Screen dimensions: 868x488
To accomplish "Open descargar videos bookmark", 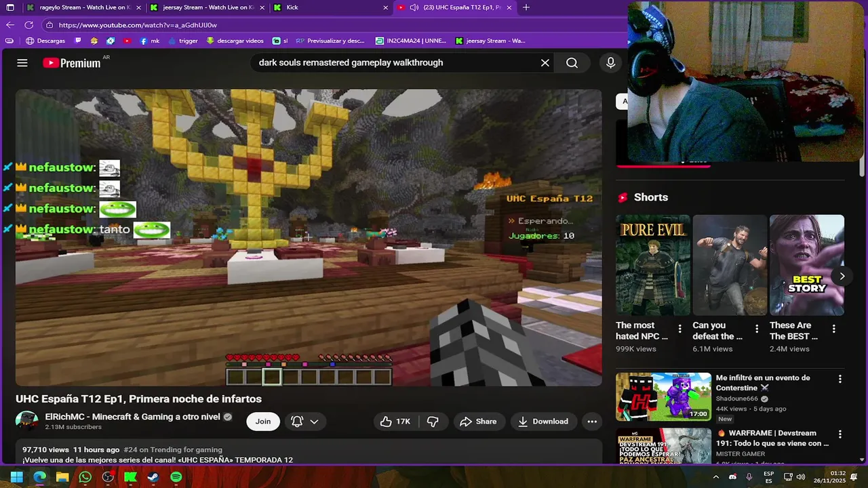I will 235,41.
